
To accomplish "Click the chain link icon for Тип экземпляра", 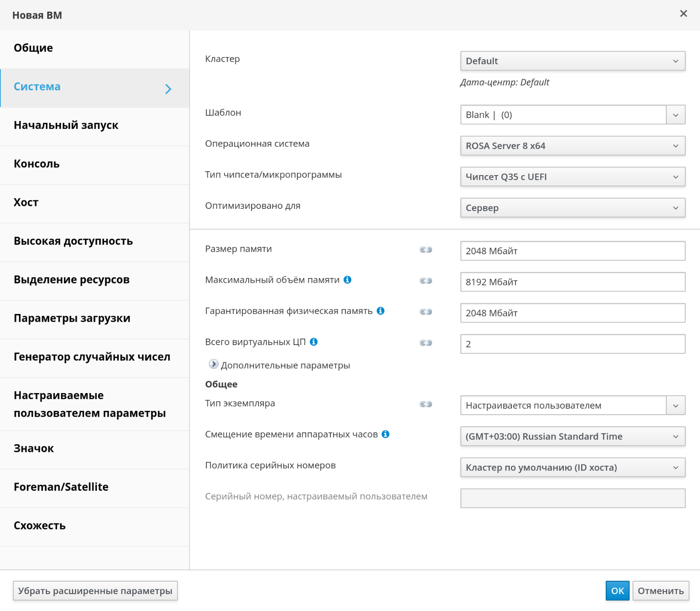I will point(425,404).
